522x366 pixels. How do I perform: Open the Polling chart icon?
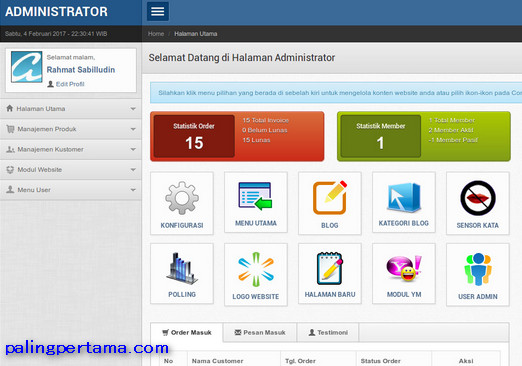tap(182, 268)
